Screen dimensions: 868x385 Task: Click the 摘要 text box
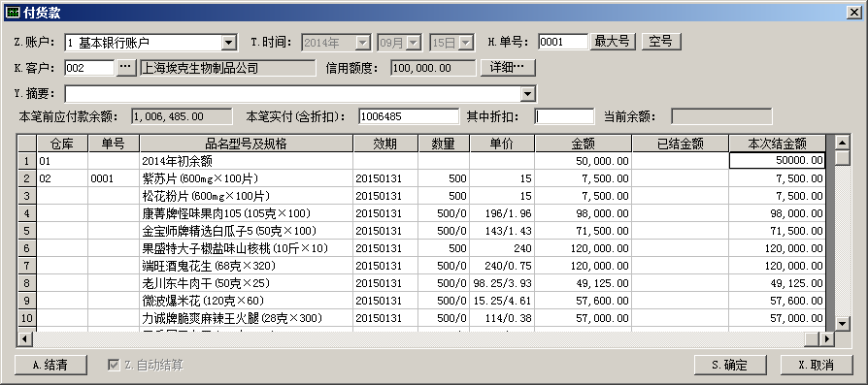293,94
